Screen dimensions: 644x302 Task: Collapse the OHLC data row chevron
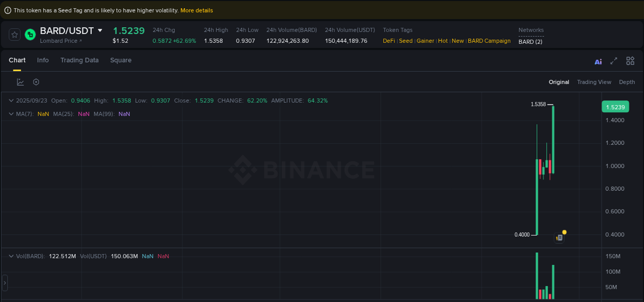[x=11, y=100]
